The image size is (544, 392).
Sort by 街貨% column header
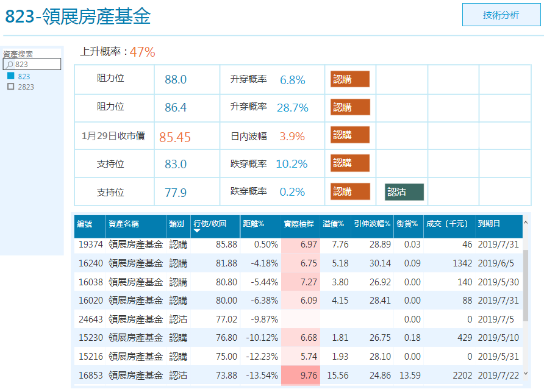pos(409,226)
